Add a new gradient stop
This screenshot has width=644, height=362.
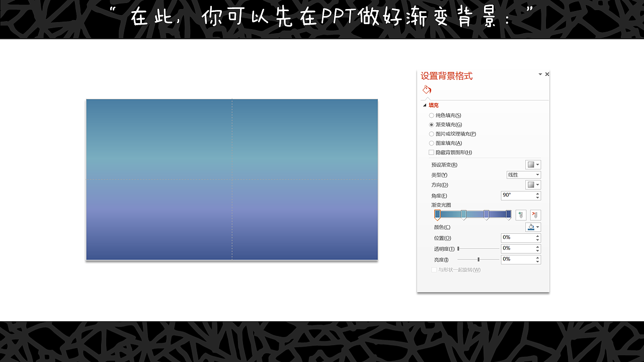point(521,215)
